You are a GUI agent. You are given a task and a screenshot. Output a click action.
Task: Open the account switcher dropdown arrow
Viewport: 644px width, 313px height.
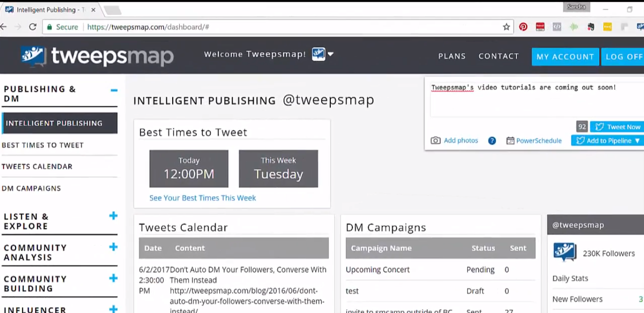point(331,54)
